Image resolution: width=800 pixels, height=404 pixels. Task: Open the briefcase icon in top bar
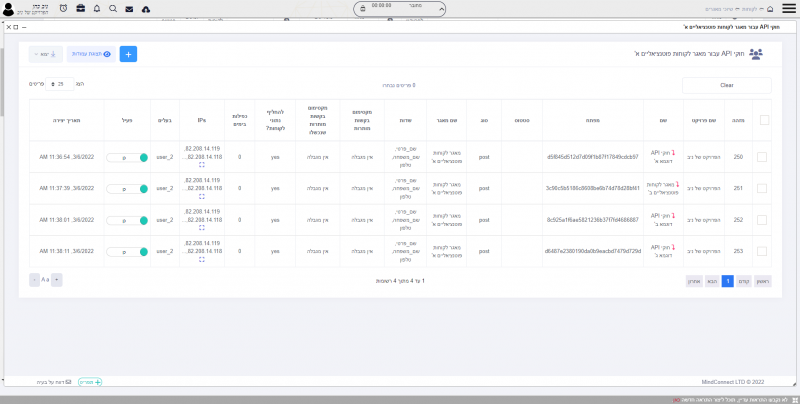point(80,8)
